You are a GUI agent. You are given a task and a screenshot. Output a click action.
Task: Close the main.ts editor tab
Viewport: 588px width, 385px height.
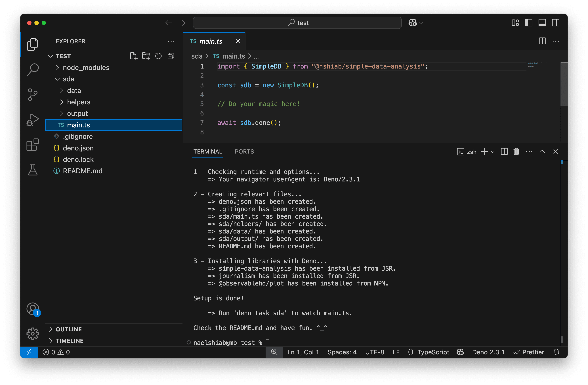click(x=238, y=41)
